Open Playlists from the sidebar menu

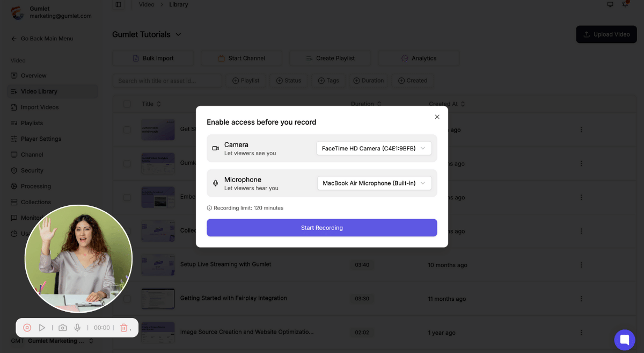[x=32, y=123]
